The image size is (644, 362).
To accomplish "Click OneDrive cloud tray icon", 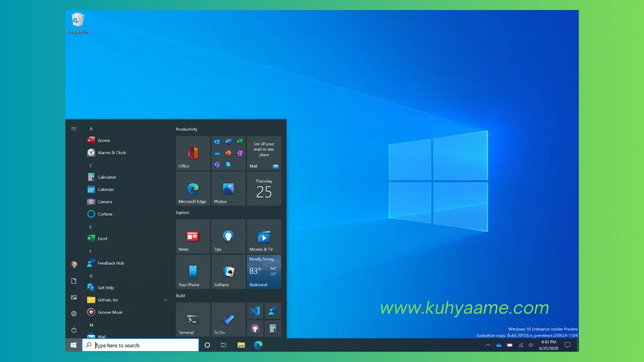I will [x=499, y=345].
